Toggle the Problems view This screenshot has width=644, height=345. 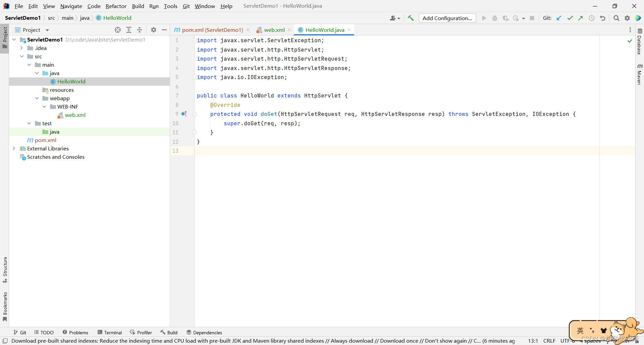[x=75, y=332]
